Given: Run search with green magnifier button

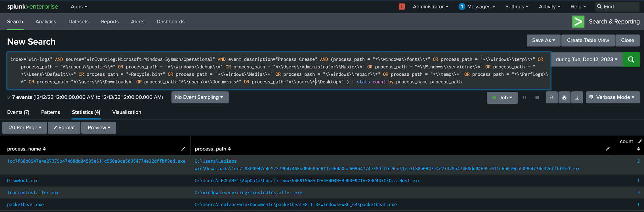Looking at the screenshot, I should pyautogui.click(x=631, y=59).
